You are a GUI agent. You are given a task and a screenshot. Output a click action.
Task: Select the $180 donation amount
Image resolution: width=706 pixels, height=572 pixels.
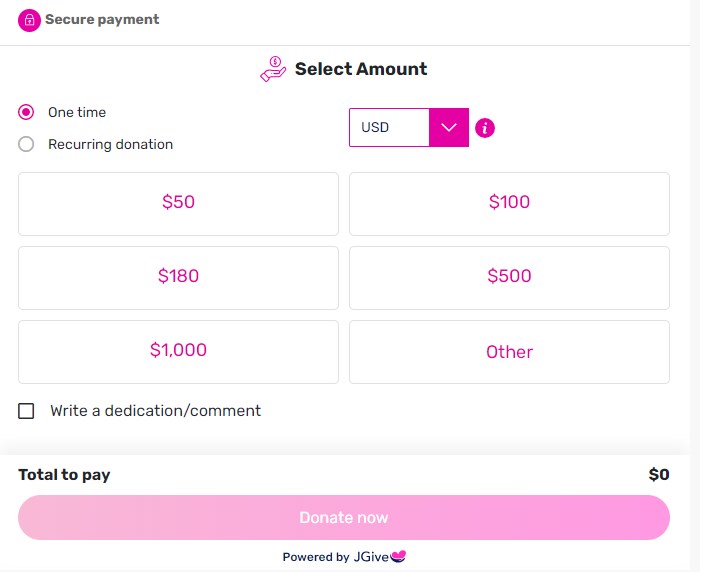coord(178,278)
